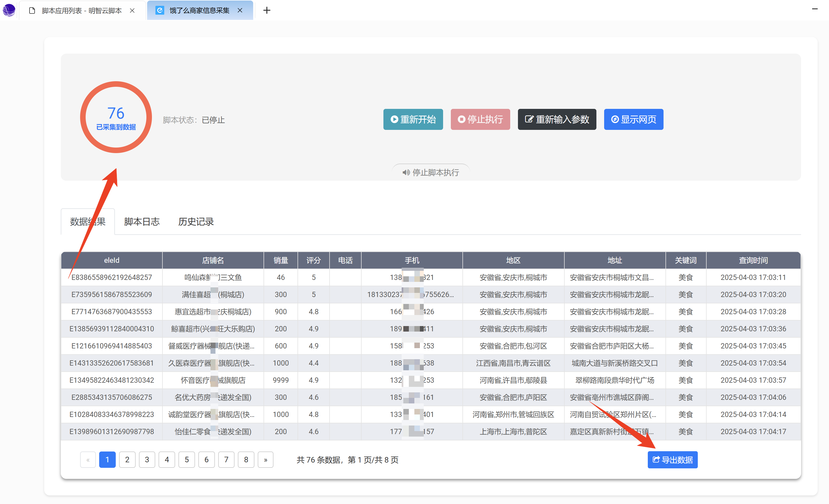This screenshot has height=504, width=829.
Task: Click the speaker icon beside 停止脚本执行
Action: tap(406, 173)
